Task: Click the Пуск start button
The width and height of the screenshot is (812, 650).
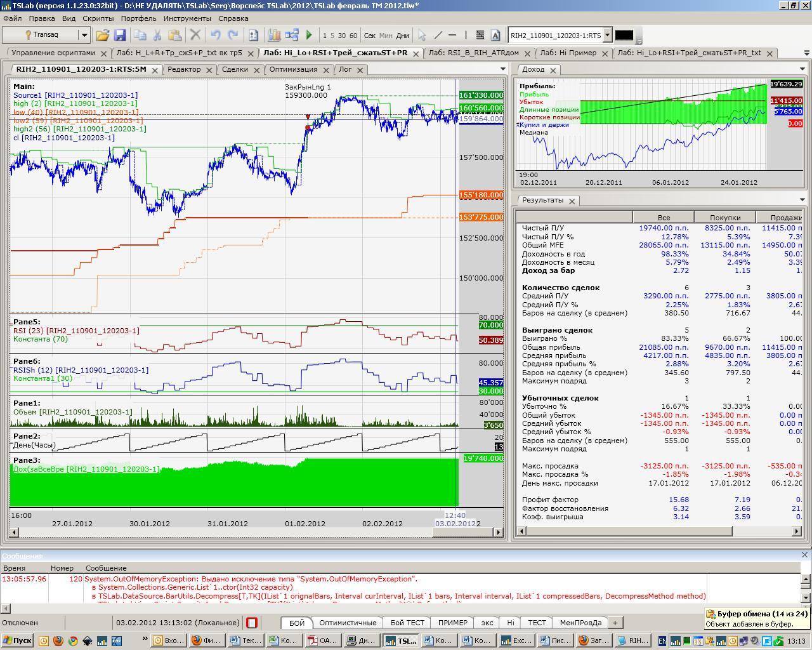Action: (17, 640)
